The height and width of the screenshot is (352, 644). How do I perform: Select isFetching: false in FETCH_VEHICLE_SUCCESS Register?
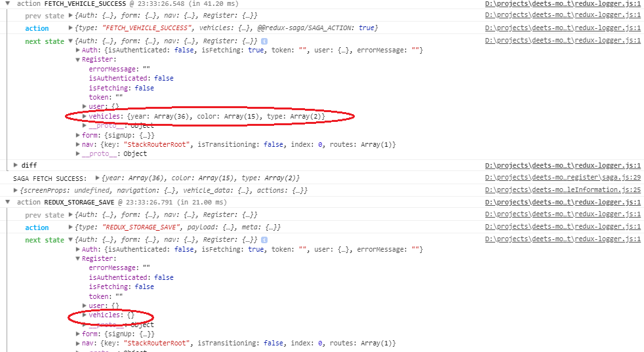(121, 88)
